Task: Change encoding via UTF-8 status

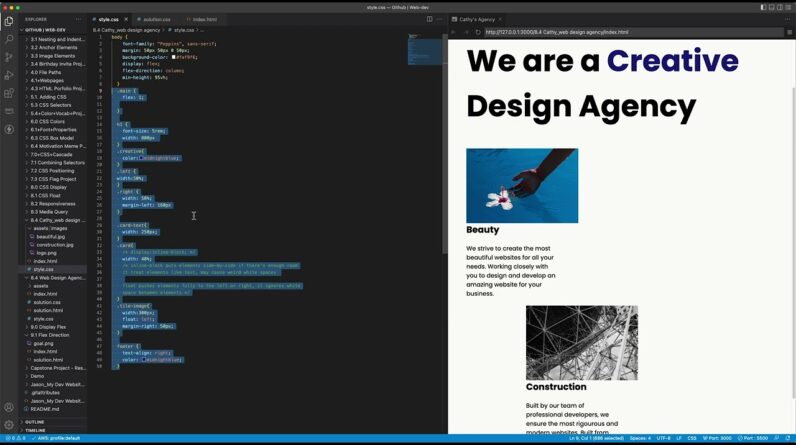Action: [x=663, y=438]
